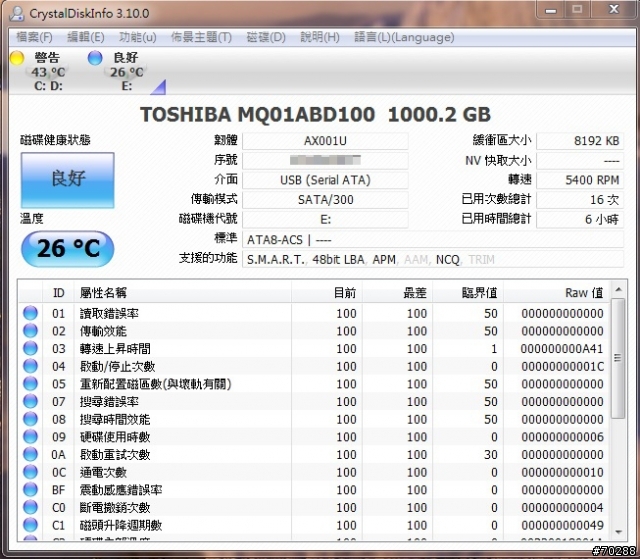Click the scrollbar down arrow
640x559 pixels.
coord(618,532)
